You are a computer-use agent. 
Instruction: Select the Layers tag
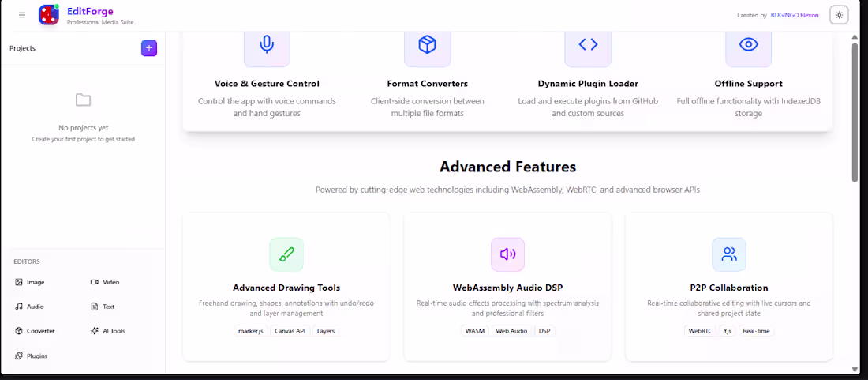coord(325,331)
